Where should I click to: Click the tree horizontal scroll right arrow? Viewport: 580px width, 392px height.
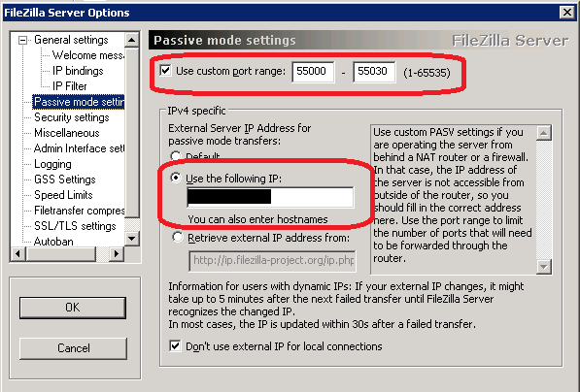point(117,254)
